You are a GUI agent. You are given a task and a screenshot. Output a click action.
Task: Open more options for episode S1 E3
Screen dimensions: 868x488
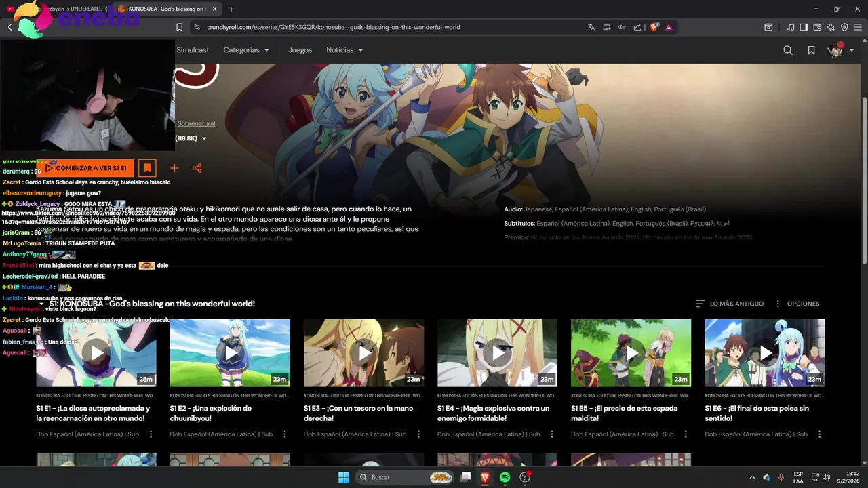(418, 434)
